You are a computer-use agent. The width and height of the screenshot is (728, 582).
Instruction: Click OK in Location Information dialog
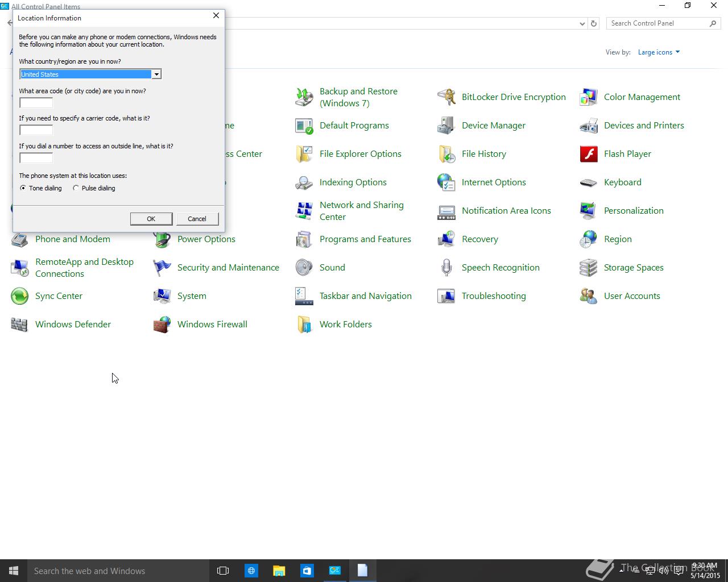pos(151,219)
